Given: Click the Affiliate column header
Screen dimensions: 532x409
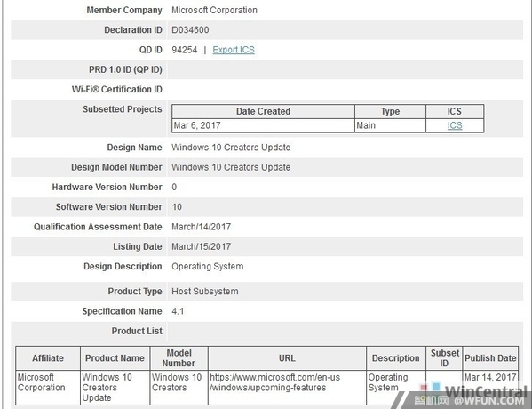Looking at the screenshot, I should [48, 358].
